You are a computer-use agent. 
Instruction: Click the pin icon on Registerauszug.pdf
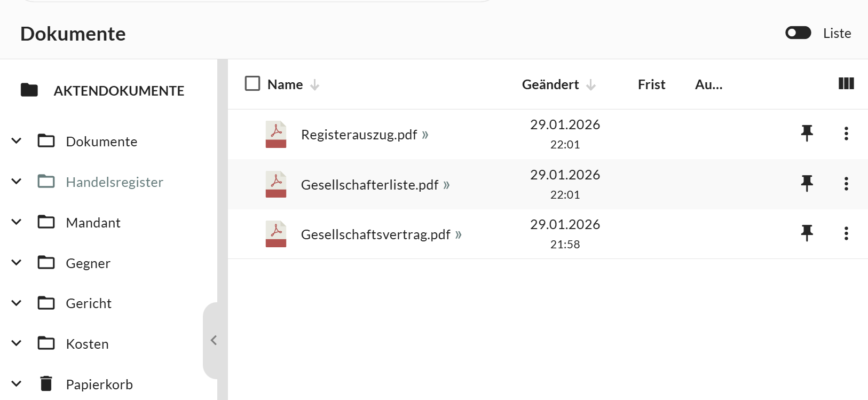(807, 133)
